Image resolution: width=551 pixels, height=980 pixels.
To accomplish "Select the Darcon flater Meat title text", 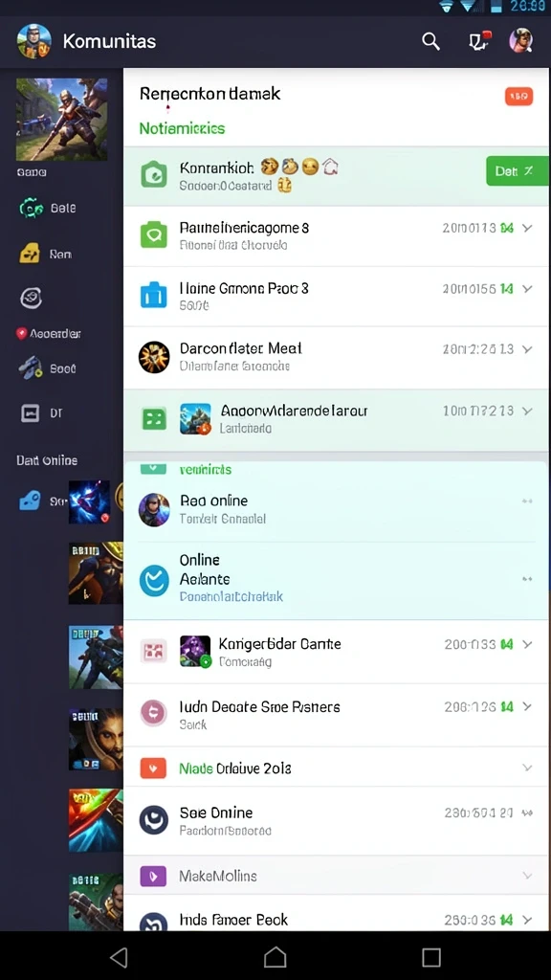I will pyautogui.click(x=241, y=348).
